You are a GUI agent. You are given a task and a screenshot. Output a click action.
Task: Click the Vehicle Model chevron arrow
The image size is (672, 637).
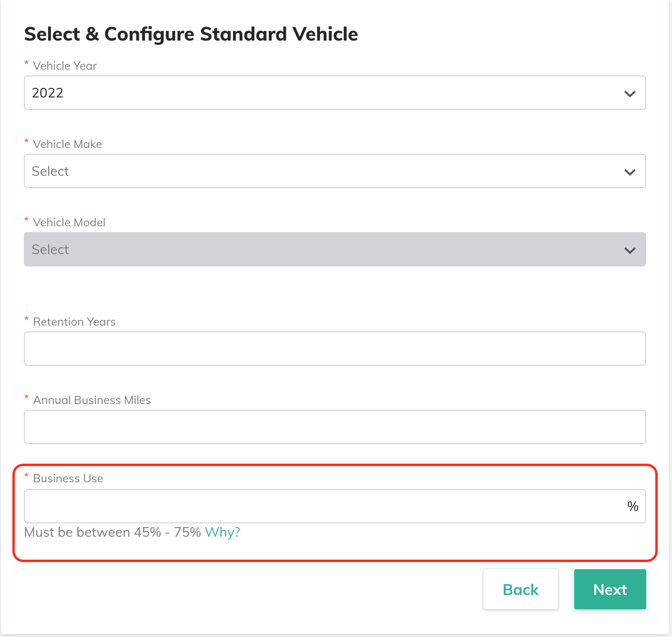pyautogui.click(x=630, y=250)
